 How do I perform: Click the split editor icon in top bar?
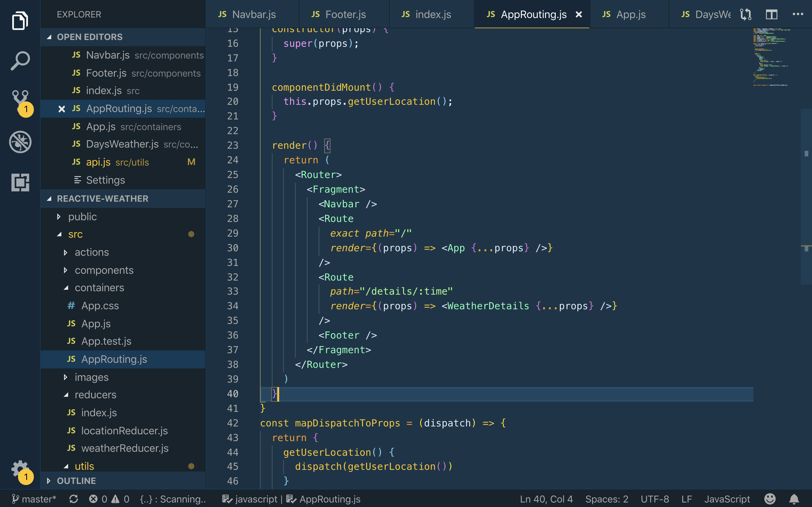(x=772, y=14)
